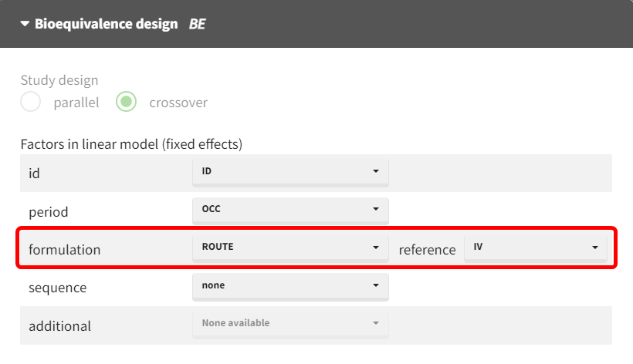Click the "parallel" option label text

point(76,103)
